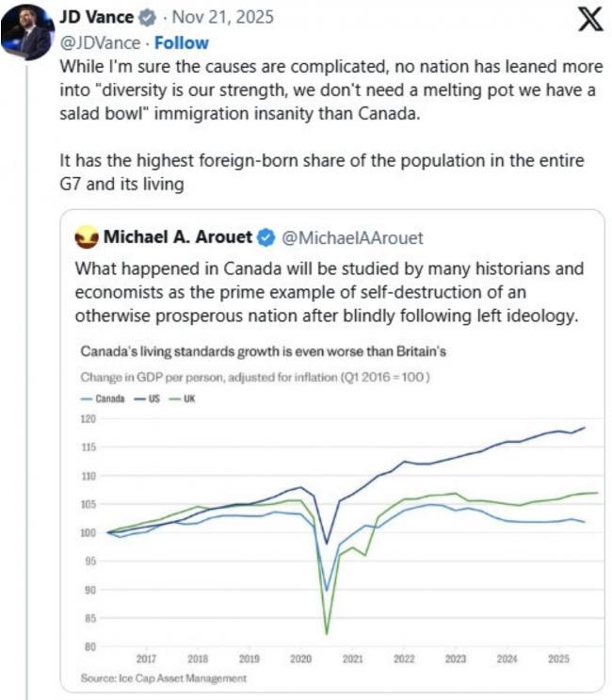Image resolution: width=612 pixels, height=700 pixels.
Task: Click the @JDVance handle
Action: (x=102, y=43)
